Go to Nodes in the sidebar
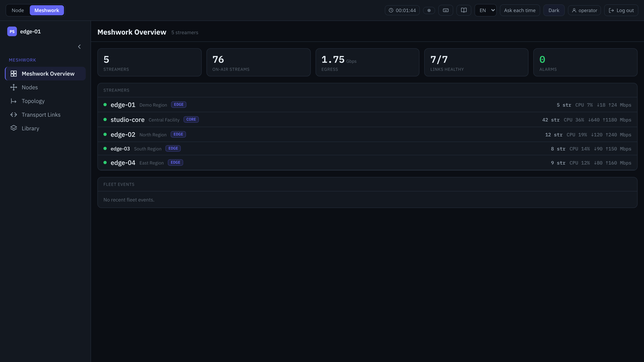644x362 pixels. point(45,87)
